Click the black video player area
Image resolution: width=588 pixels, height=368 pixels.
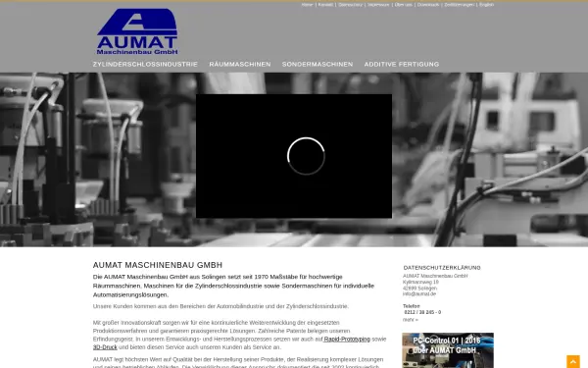click(294, 156)
